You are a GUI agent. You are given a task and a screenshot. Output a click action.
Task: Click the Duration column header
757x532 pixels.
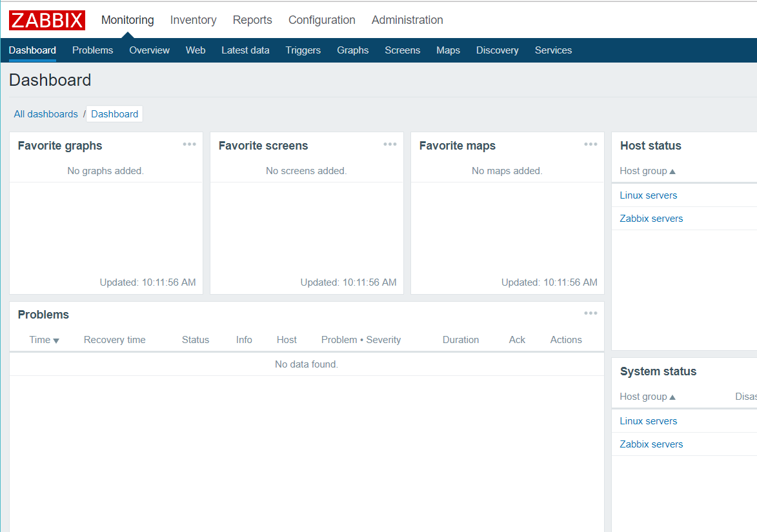461,340
